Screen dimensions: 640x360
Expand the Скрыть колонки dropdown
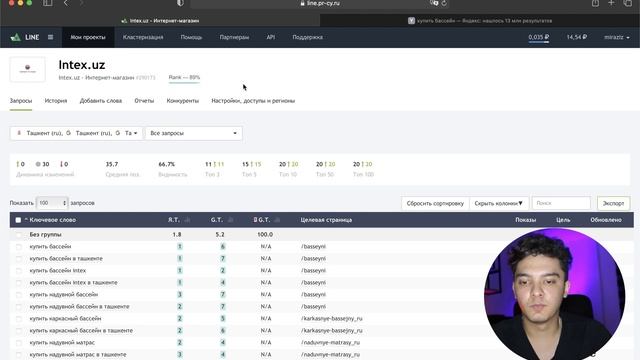pyautogui.click(x=498, y=203)
